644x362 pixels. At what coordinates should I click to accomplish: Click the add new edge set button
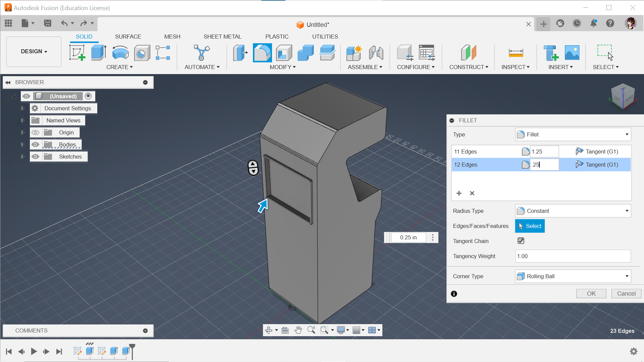[459, 193]
